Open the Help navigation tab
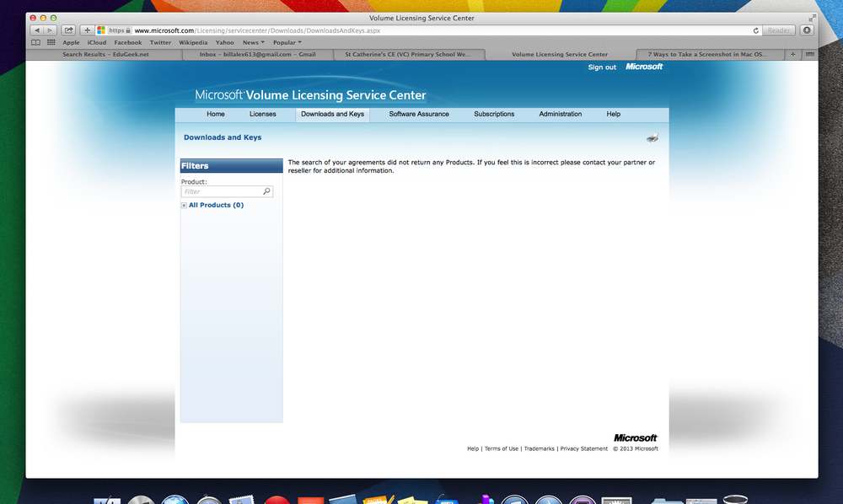Image resolution: width=843 pixels, height=504 pixels. [614, 115]
